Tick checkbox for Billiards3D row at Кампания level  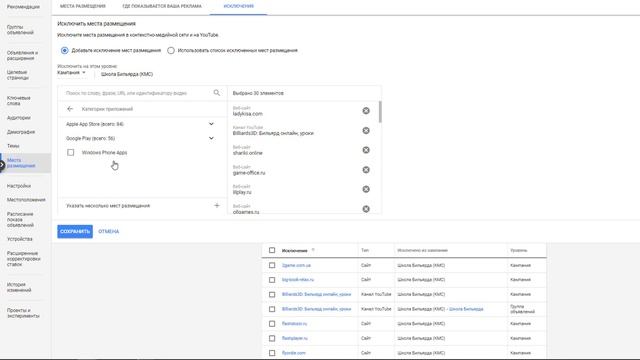272,294
